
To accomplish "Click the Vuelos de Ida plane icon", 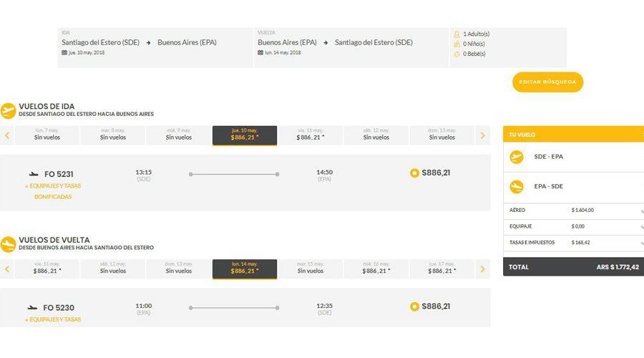I will pyautogui.click(x=8, y=110).
